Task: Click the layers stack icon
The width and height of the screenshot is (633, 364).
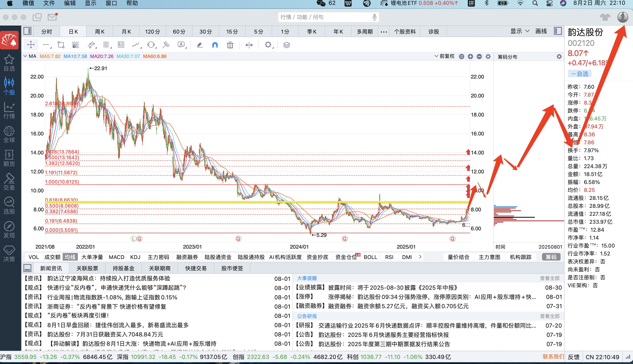Action: 287,45
